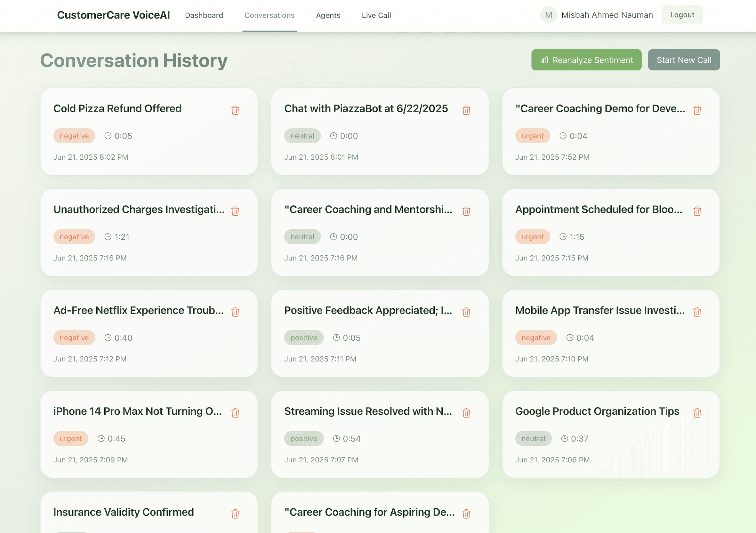
Task: Click Reanalyze Sentiment button
Action: point(586,60)
